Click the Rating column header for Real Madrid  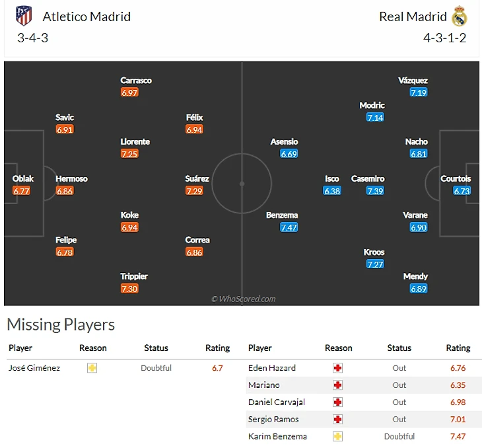(458, 348)
